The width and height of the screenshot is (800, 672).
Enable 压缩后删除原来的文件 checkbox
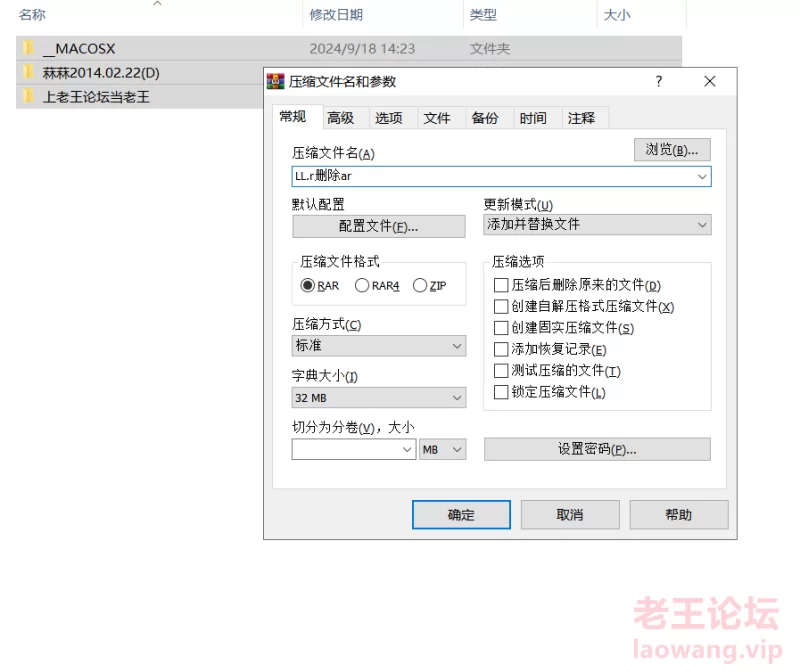tap(501, 285)
